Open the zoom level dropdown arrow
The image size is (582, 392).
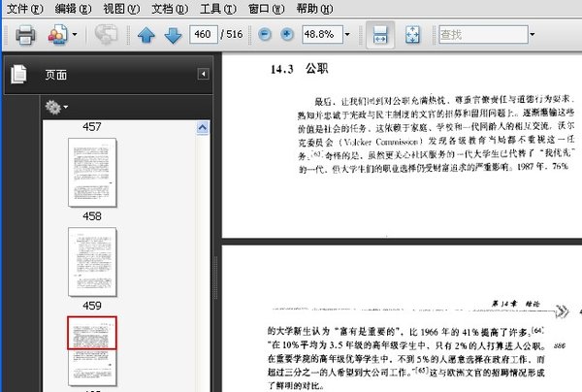pyautogui.click(x=347, y=35)
